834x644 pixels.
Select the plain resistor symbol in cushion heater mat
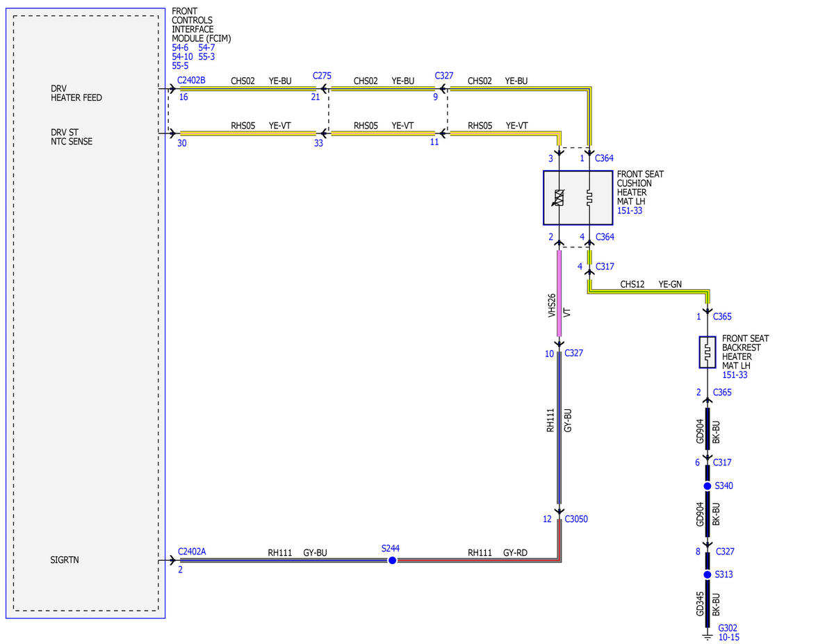tap(589, 197)
